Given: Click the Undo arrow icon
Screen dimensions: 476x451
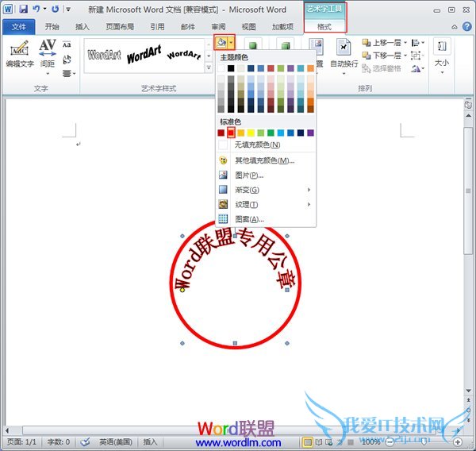Looking at the screenshot, I should 36,9.
